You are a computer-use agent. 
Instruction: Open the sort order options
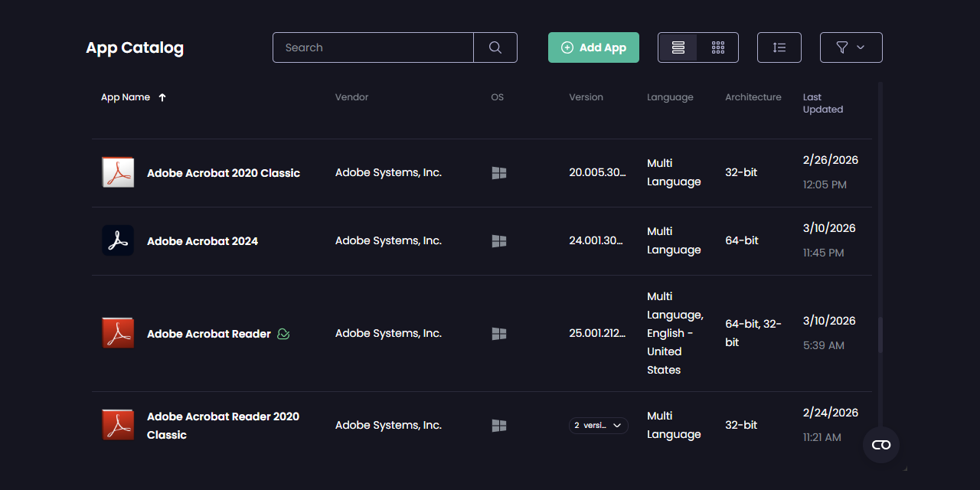[x=779, y=47]
